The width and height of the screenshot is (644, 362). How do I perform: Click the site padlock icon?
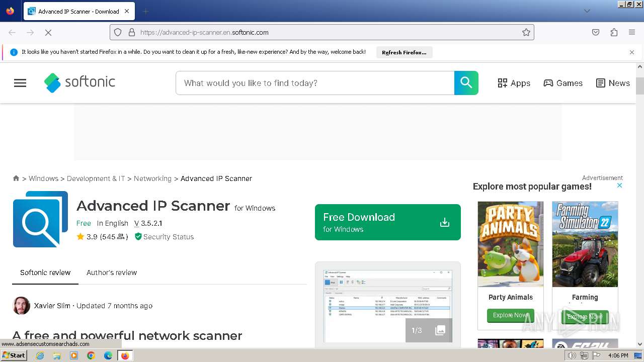pyautogui.click(x=132, y=32)
